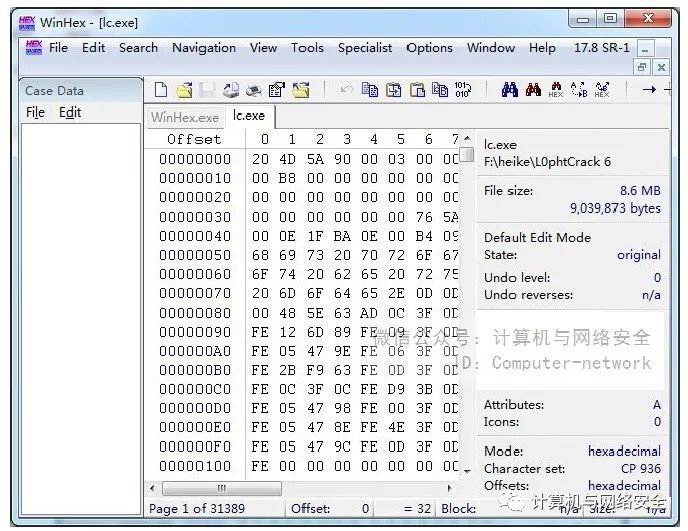Image resolution: width=688 pixels, height=531 pixels.
Task: Select offset row 00000050
Action: (195, 255)
